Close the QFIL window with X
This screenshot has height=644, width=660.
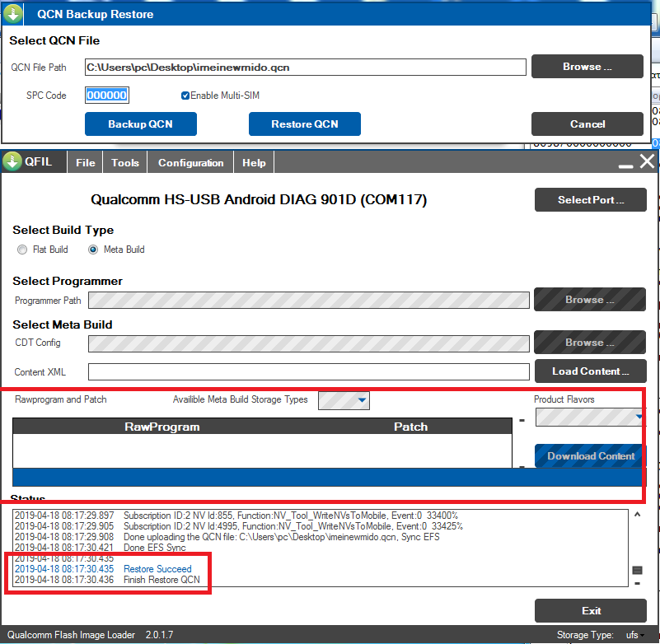tap(647, 162)
